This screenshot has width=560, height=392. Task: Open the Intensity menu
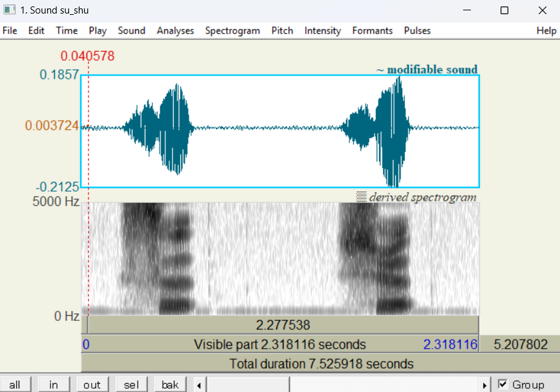322,31
